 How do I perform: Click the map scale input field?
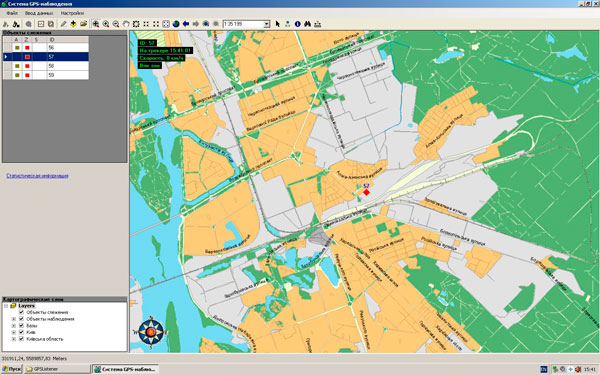point(243,24)
